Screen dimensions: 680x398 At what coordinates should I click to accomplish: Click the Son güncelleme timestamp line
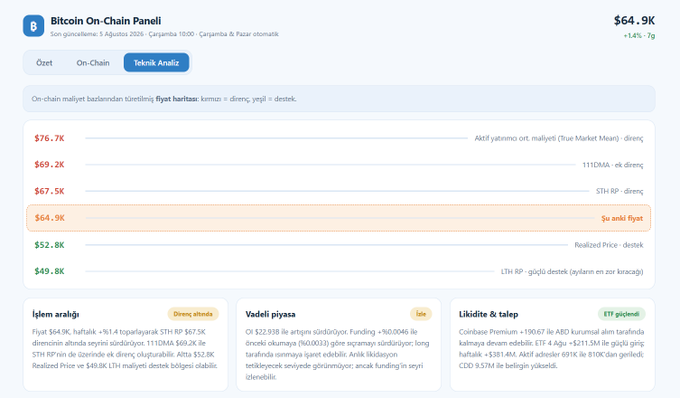click(164, 34)
